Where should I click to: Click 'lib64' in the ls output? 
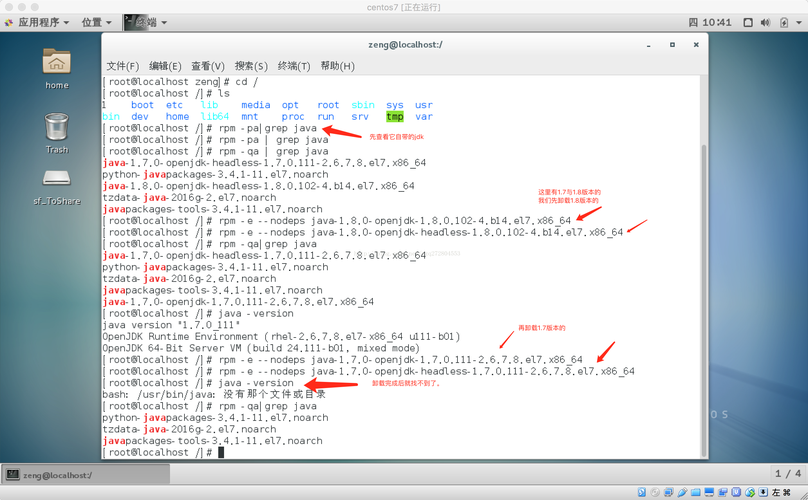[215, 116]
